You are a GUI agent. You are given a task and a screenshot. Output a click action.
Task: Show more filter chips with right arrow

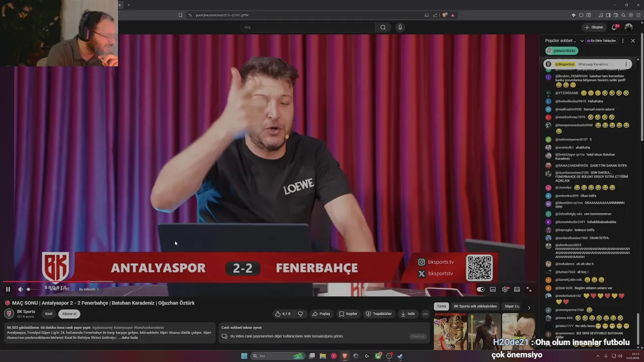(x=529, y=307)
